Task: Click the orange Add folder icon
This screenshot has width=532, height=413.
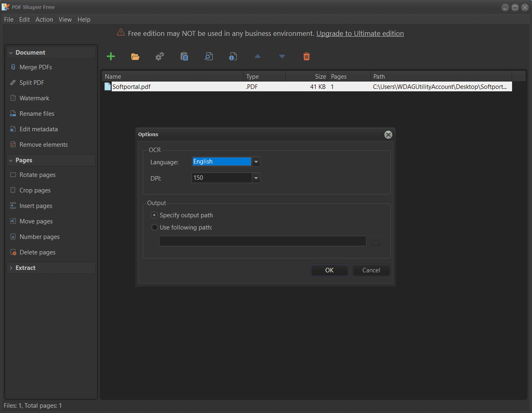Action: tap(135, 57)
